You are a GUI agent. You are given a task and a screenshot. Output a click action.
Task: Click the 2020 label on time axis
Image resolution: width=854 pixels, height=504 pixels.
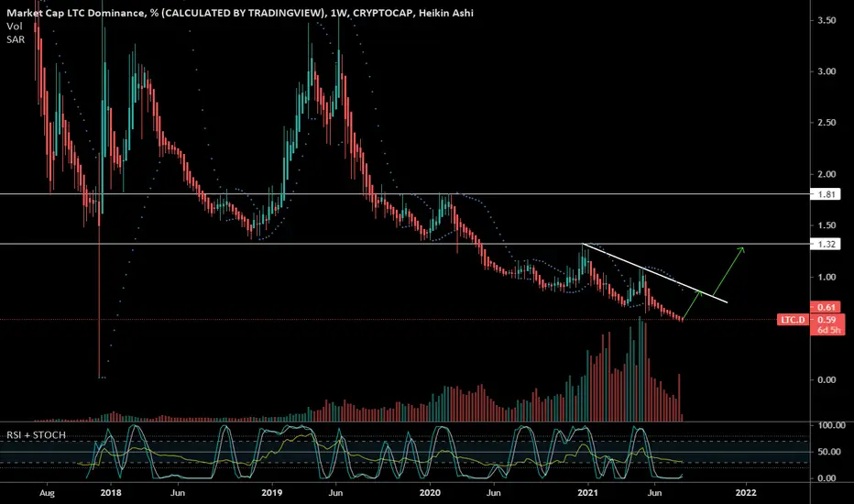click(x=430, y=493)
